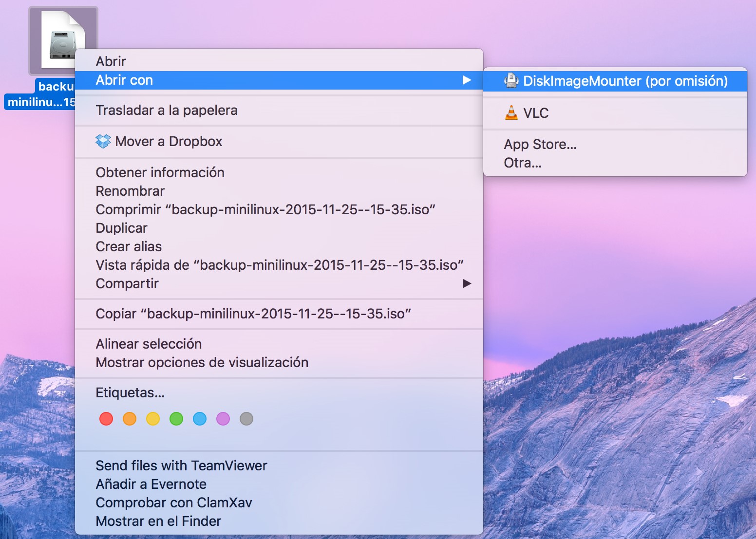Screen dimensions: 756x539
Task: Choose Mover a Dropbox
Action: (279, 141)
